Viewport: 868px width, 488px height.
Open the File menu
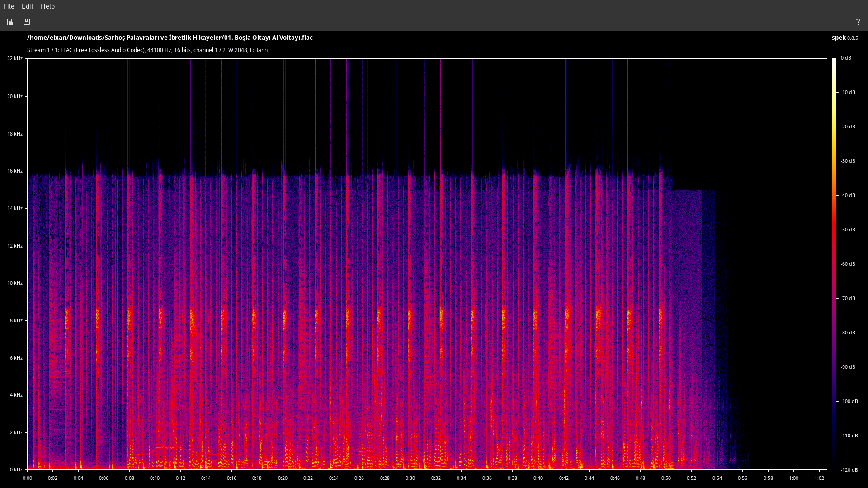[9, 6]
